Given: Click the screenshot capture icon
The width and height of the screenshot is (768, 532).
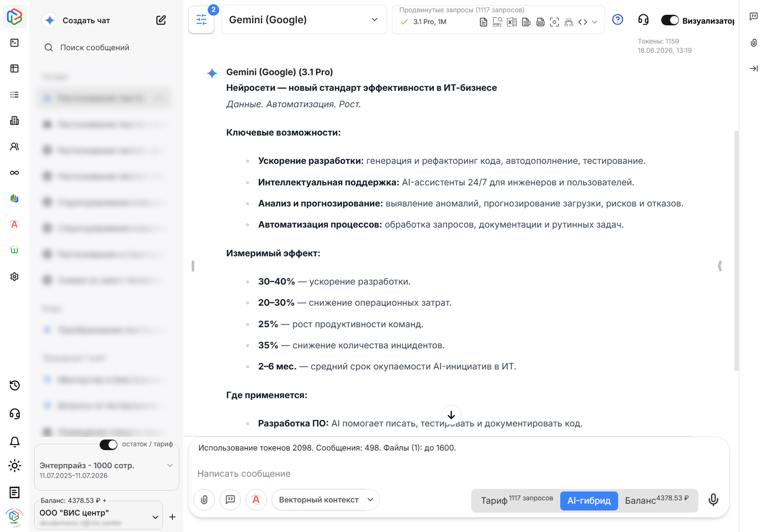Looking at the screenshot, I should click(x=554, y=22).
